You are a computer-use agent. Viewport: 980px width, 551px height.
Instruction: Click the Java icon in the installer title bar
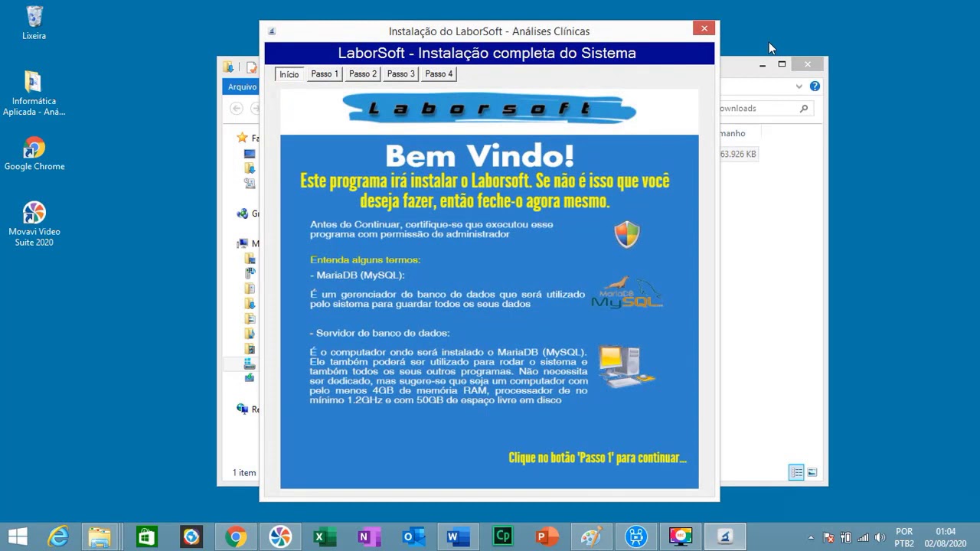[x=272, y=31]
